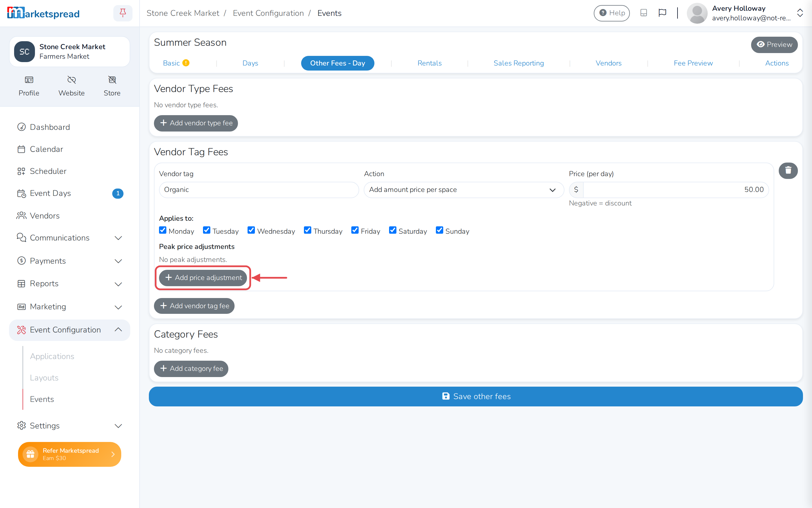Switch to the Sales Reporting tab
Image resolution: width=812 pixels, height=508 pixels.
(x=519, y=63)
